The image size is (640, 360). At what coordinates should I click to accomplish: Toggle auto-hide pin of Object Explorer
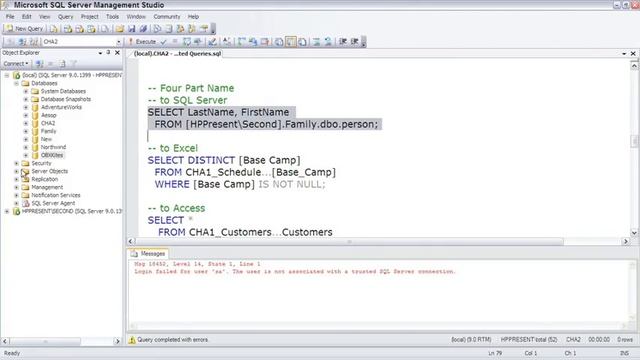click(109, 53)
